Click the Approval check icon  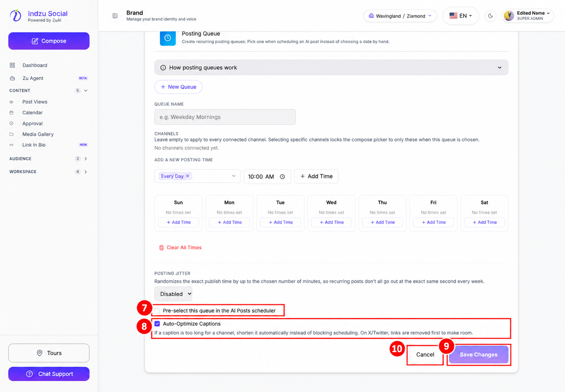coord(11,123)
